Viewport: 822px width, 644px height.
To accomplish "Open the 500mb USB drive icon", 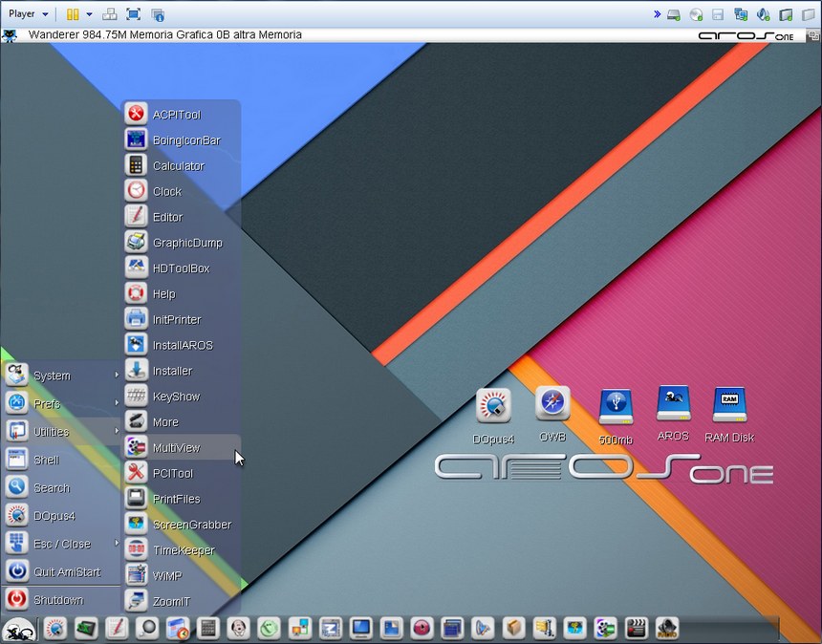I will click(616, 408).
